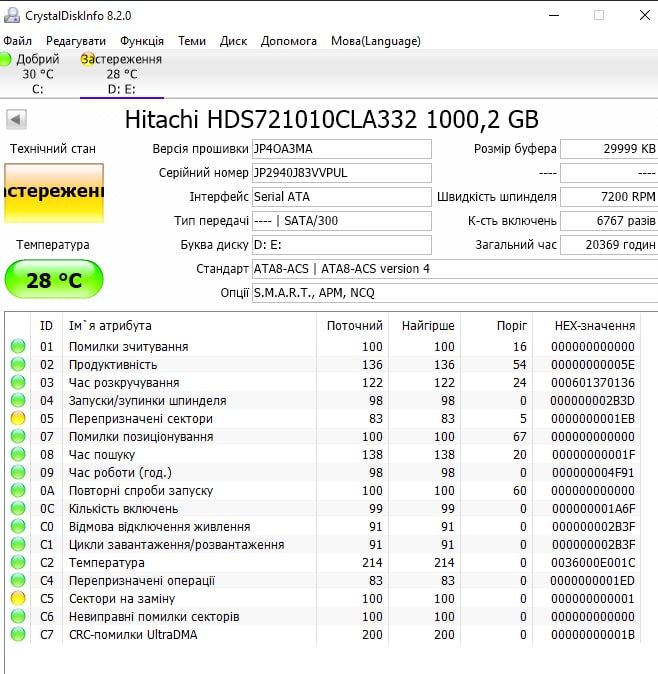The height and width of the screenshot is (674, 658).
Task: Click the Hitachi HDS721010CLA332 disk title
Action: pyautogui.click(x=331, y=119)
